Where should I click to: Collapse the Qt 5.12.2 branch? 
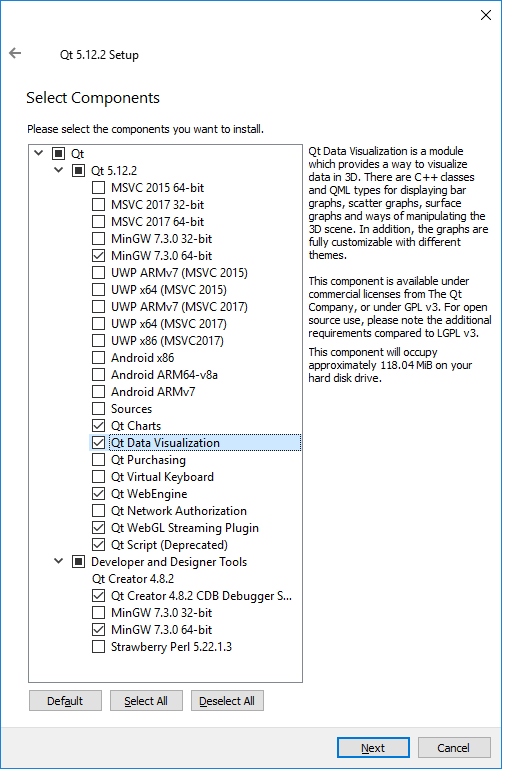pyautogui.click(x=58, y=170)
